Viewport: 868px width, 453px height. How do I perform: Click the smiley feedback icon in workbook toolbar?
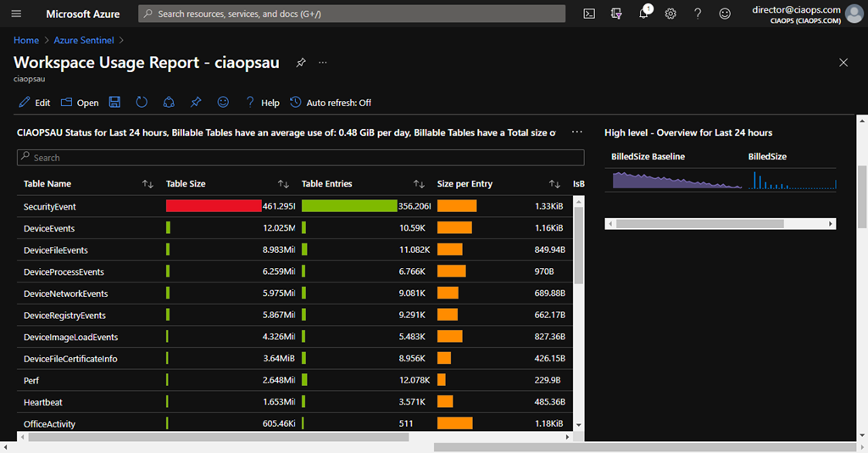point(223,103)
